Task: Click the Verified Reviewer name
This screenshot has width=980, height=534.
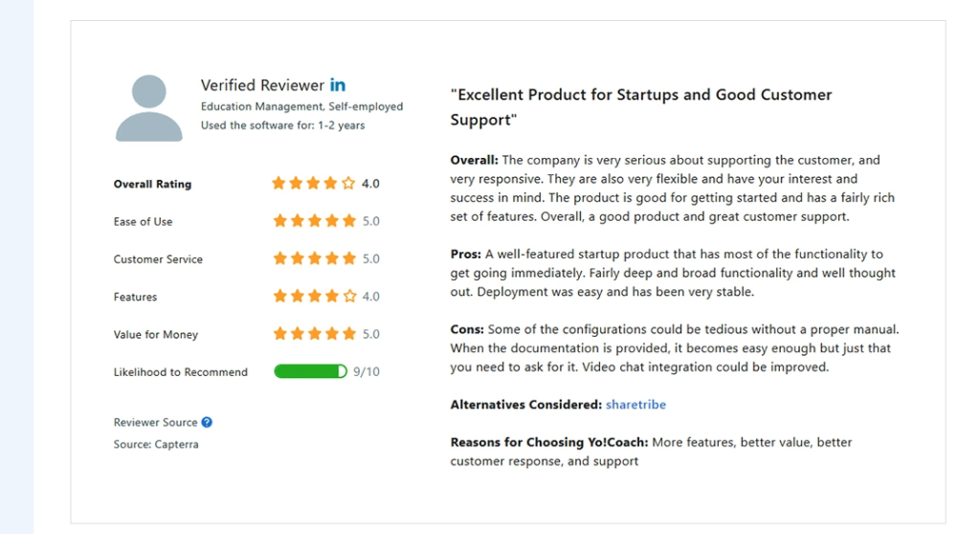Action: pos(262,85)
